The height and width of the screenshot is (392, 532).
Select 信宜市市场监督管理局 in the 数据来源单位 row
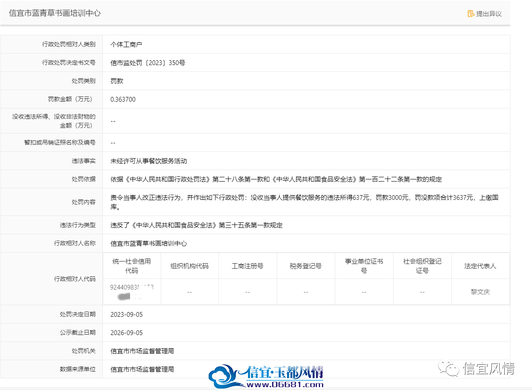pyautogui.click(x=142, y=369)
